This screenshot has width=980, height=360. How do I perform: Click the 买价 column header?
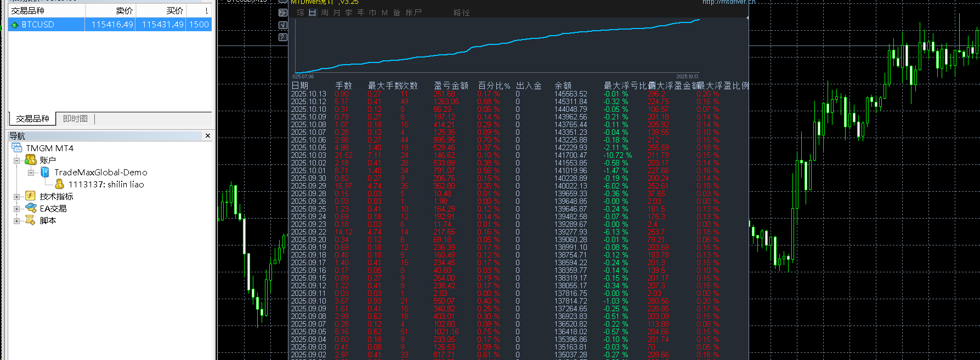161,10
